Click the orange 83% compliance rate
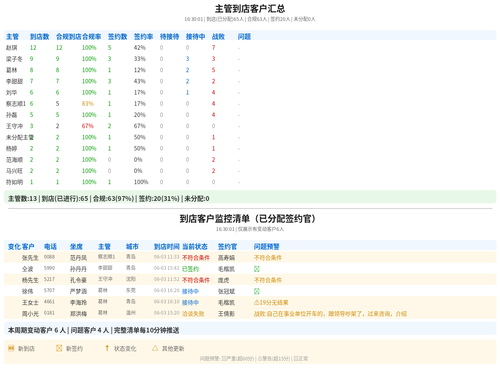The image size is (500, 381). pos(88,103)
